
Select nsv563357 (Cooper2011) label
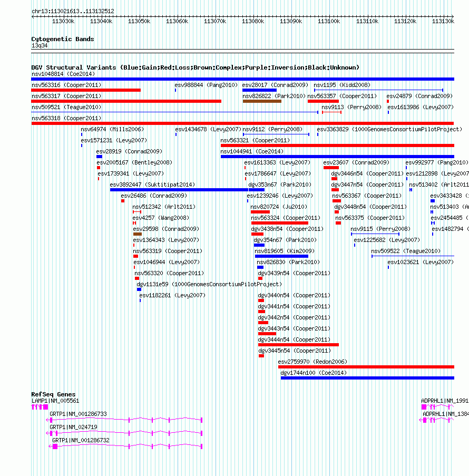342,96
